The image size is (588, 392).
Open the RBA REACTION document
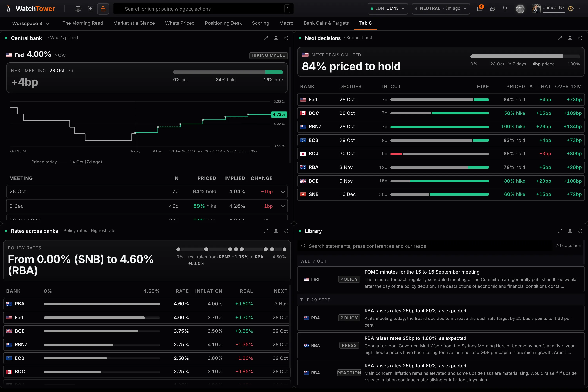441,373
